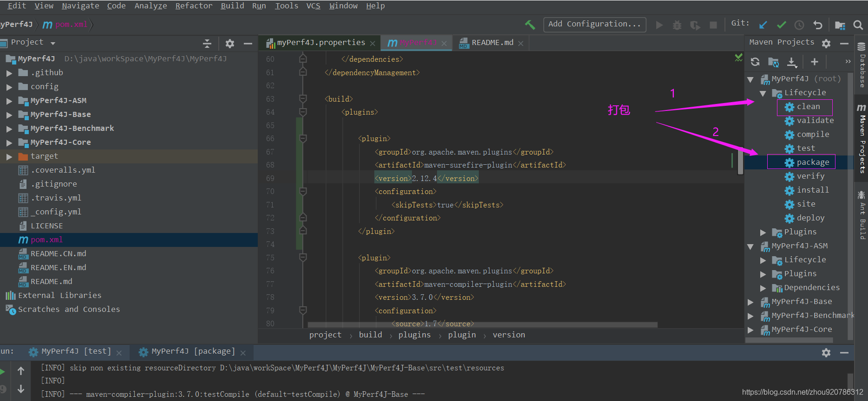Open Run panel settings gear

pos(826,353)
